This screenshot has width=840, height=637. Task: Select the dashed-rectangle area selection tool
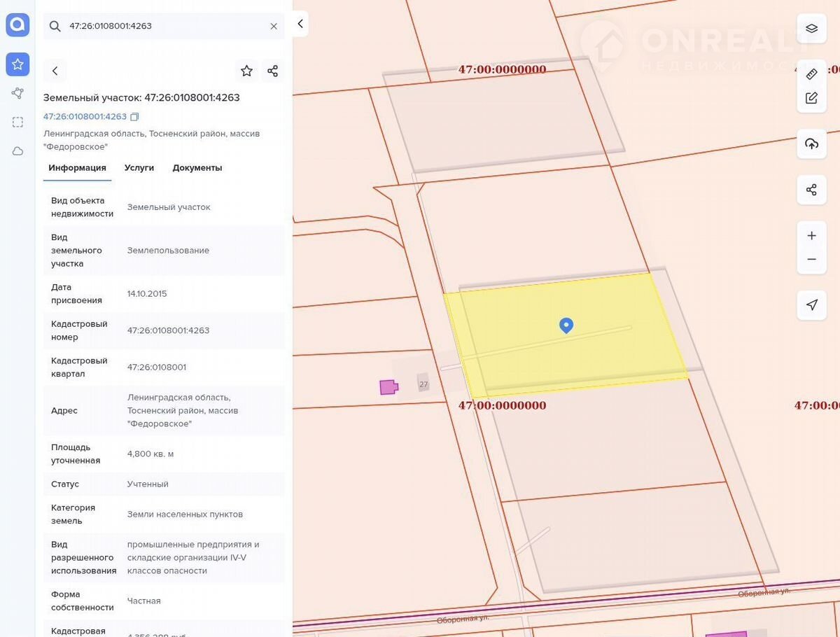pos(17,122)
